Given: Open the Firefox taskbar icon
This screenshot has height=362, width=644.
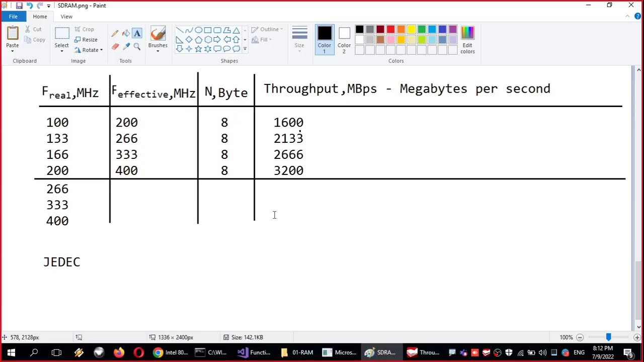Looking at the screenshot, I should (119, 352).
